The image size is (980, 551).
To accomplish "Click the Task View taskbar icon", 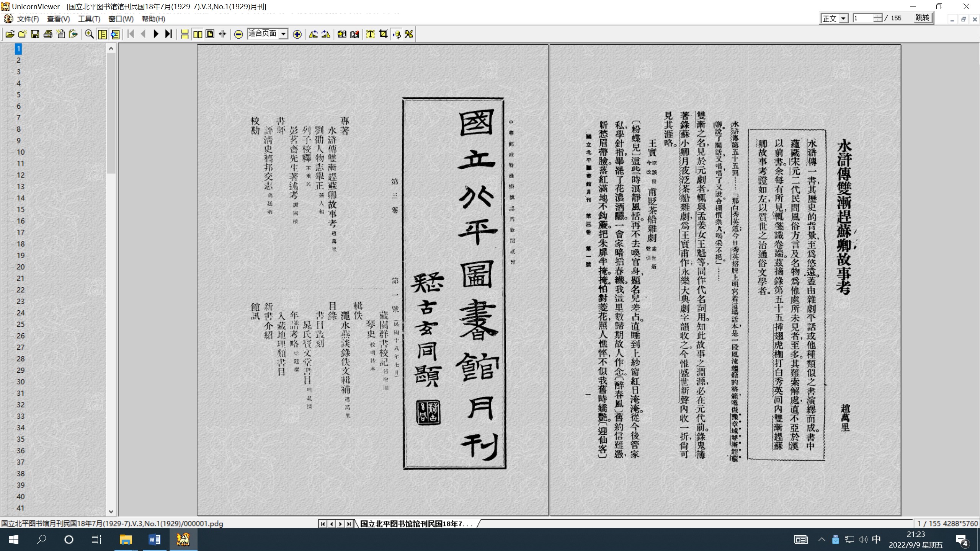I will point(96,540).
